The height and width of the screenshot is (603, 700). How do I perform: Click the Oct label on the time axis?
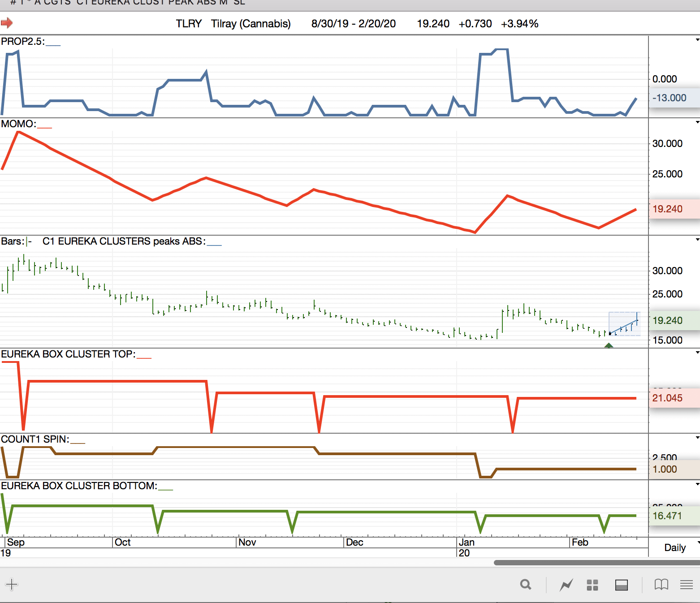click(122, 542)
